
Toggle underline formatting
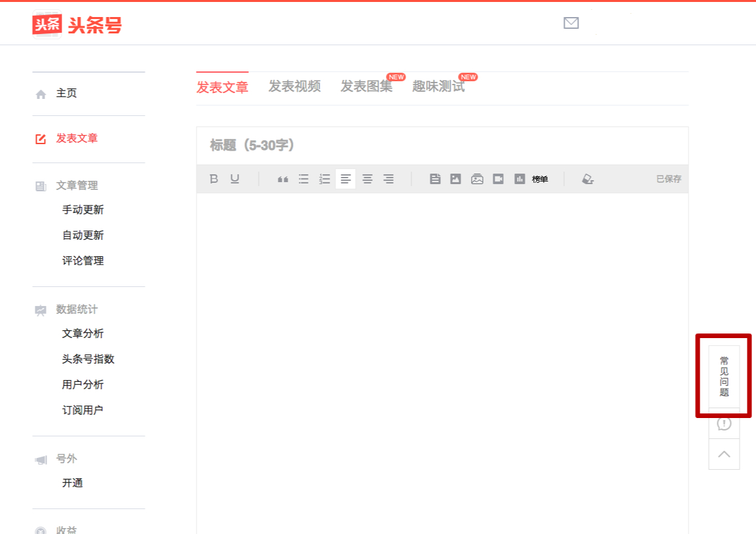pos(235,179)
